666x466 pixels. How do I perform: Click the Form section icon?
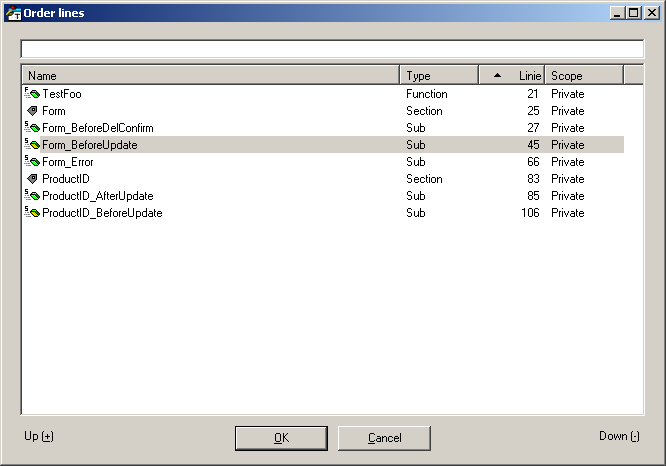(32, 111)
